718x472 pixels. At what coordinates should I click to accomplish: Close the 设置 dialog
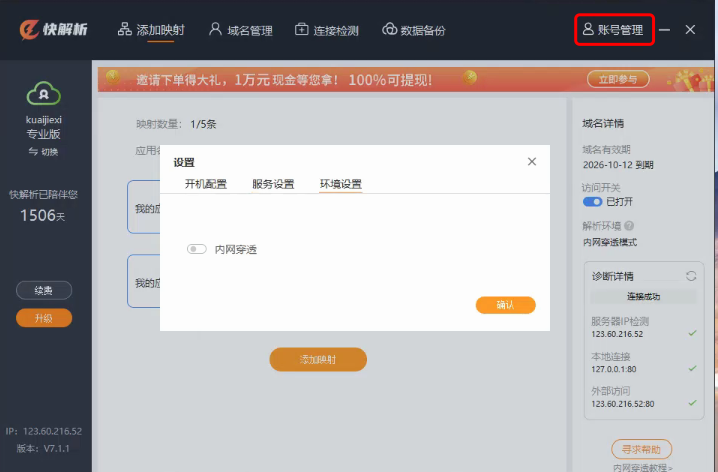[532, 162]
